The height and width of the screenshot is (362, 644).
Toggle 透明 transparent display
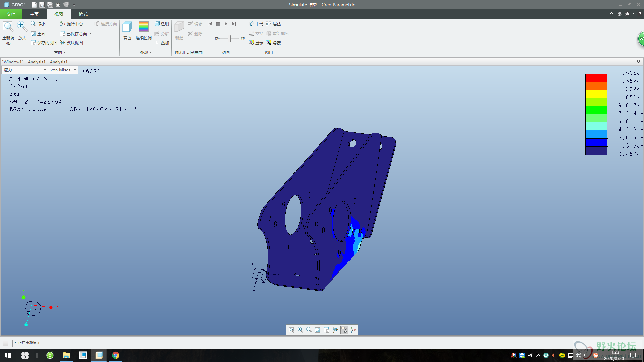157,24
